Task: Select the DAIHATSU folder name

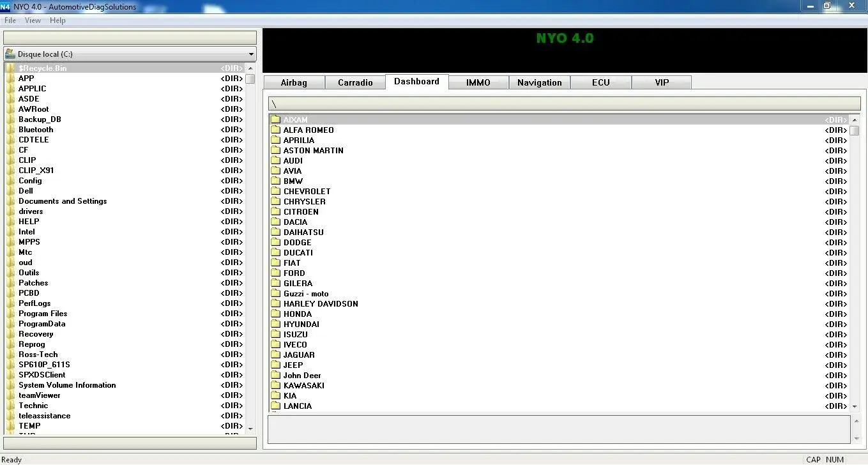Action: [x=303, y=232]
